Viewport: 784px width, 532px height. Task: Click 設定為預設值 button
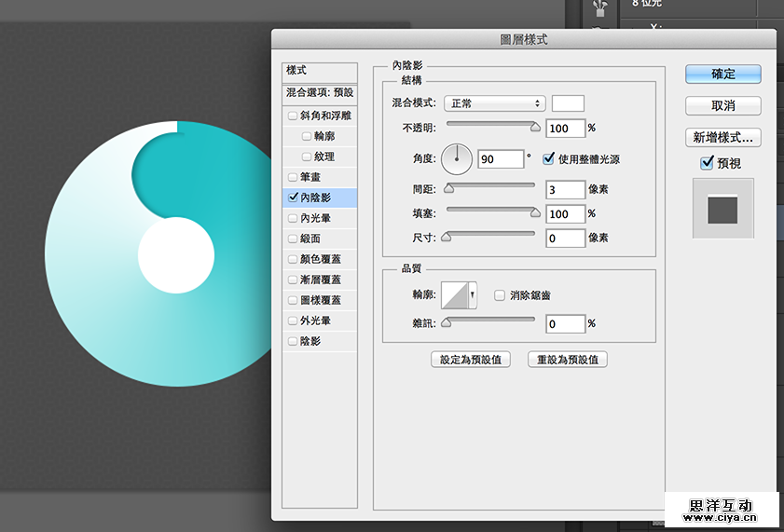tap(471, 360)
